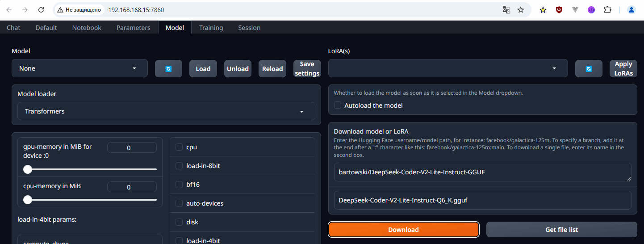Refresh the LoRA list
The image size is (644, 244).
tap(589, 69)
